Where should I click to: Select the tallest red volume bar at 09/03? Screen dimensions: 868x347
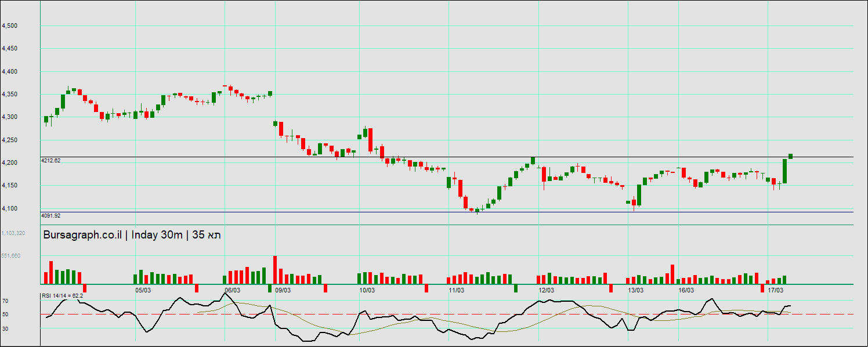[275, 269]
